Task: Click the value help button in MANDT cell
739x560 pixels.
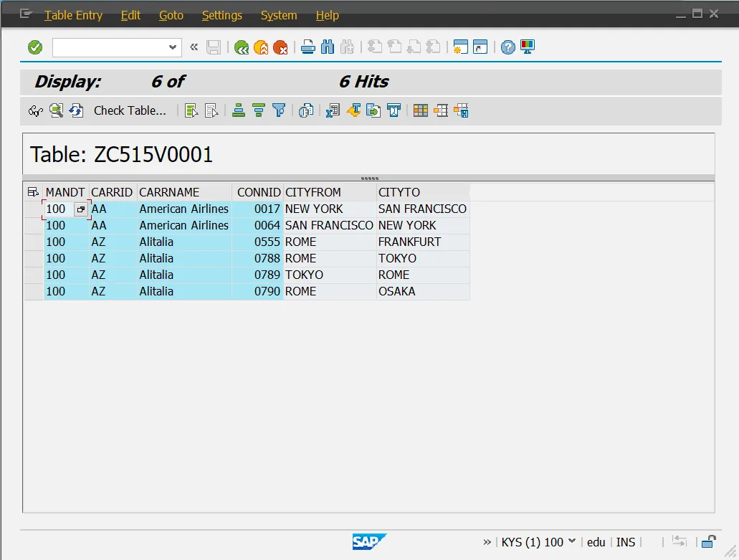Action: 81,209
